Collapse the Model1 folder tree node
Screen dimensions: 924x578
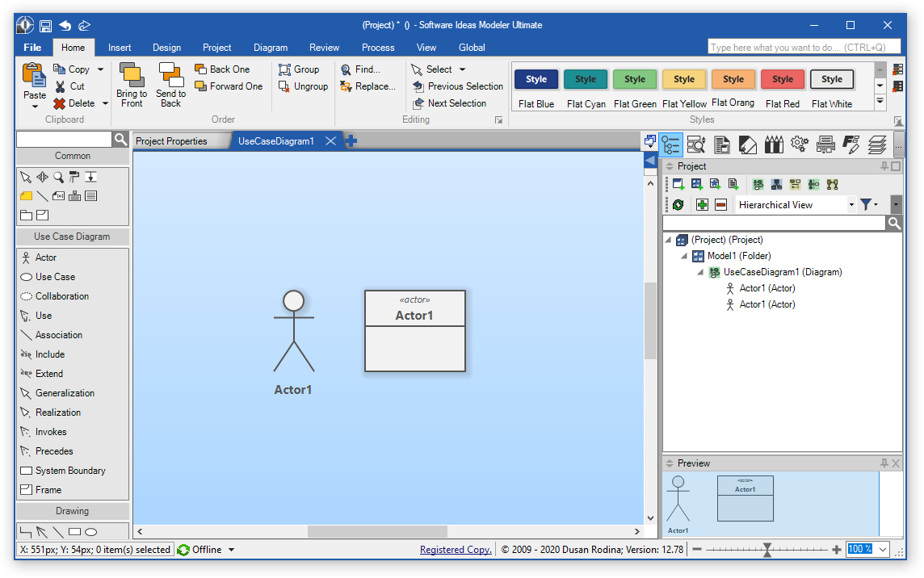coord(684,256)
